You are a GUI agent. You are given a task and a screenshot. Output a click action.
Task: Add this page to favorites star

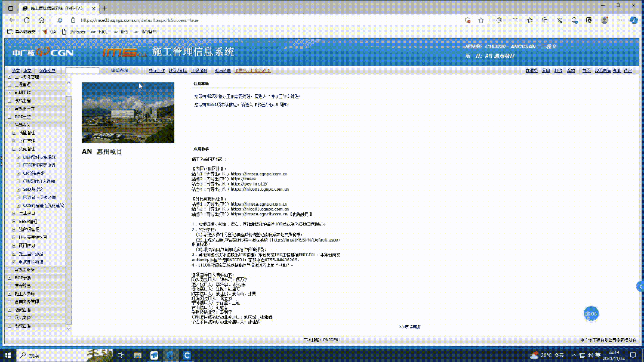coord(480,20)
